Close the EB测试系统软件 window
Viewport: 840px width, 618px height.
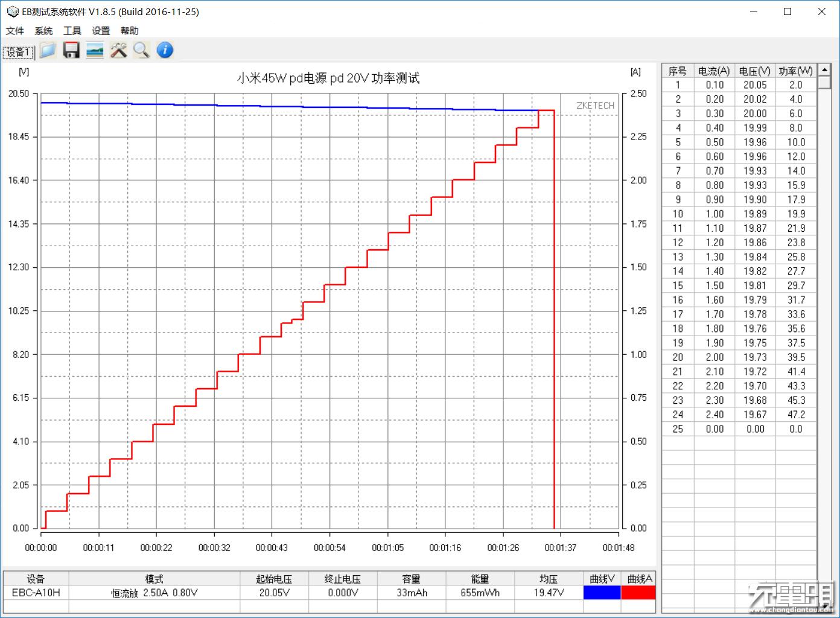point(821,11)
